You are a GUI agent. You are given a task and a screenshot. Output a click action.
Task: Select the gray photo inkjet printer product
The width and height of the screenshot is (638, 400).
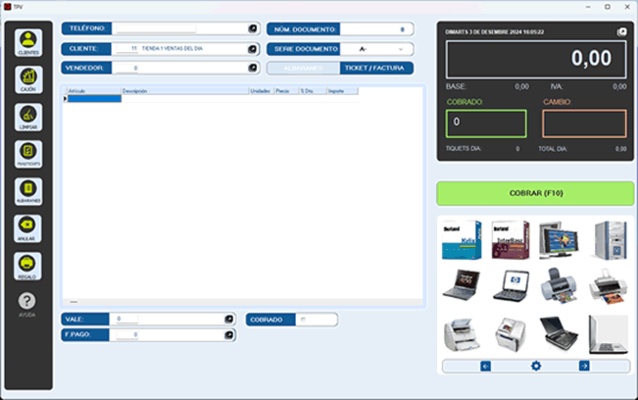tap(559, 286)
